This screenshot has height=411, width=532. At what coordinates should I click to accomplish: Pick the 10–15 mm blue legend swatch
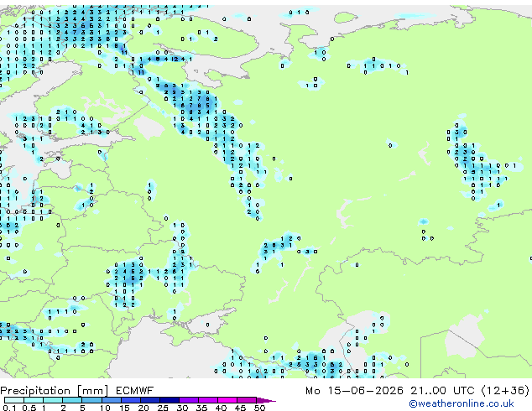click(x=112, y=400)
